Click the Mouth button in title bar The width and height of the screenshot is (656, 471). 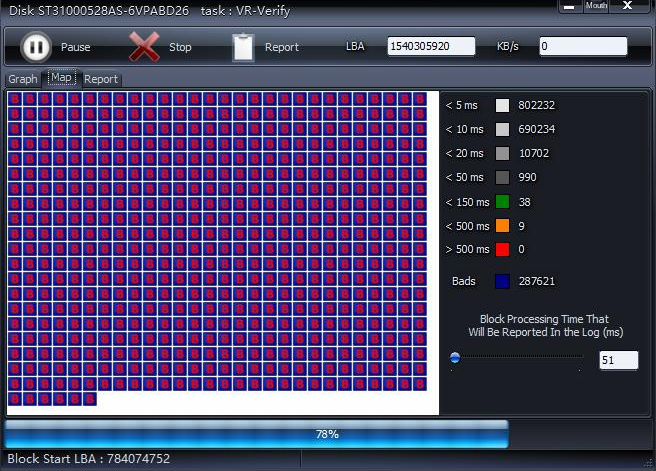click(596, 6)
